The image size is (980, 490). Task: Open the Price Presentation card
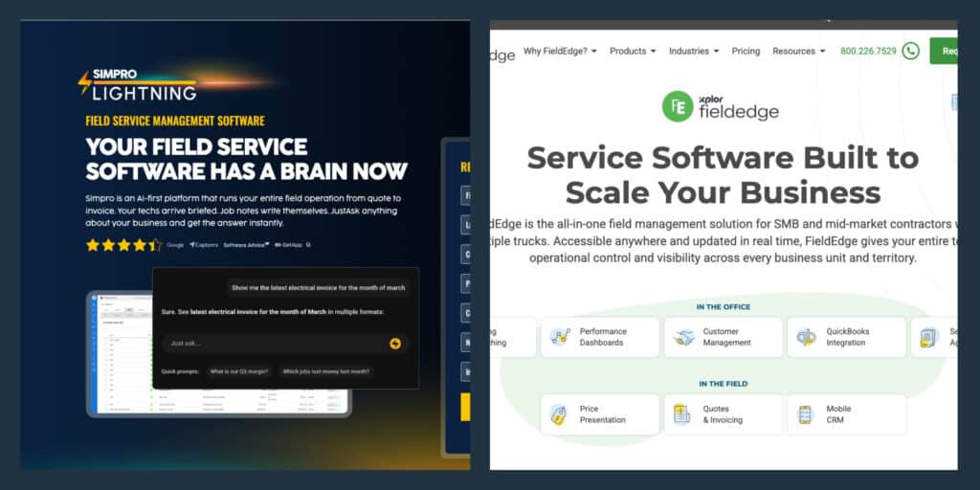600,414
